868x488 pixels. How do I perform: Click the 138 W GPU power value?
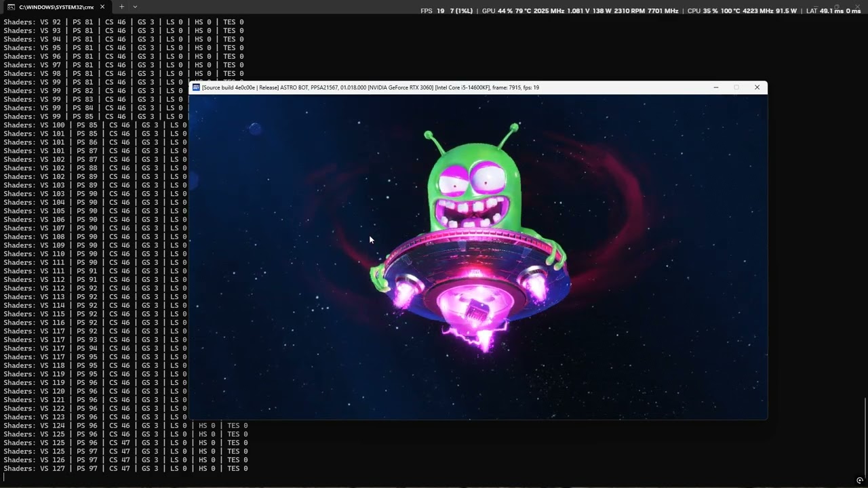pyautogui.click(x=602, y=11)
